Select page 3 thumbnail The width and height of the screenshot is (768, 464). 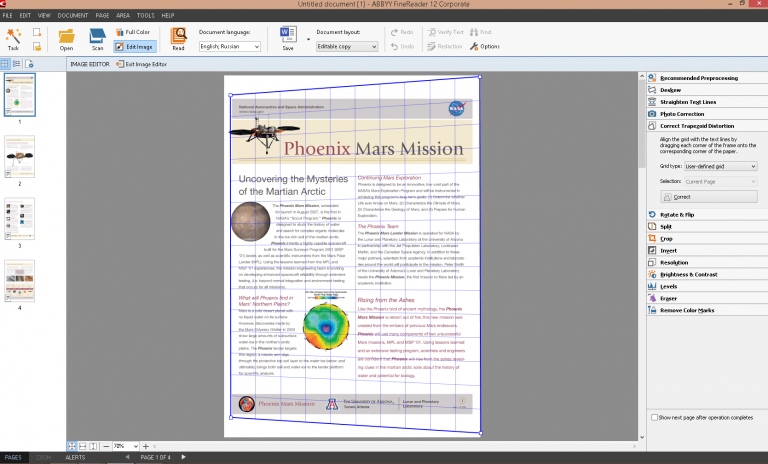(20, 219)
